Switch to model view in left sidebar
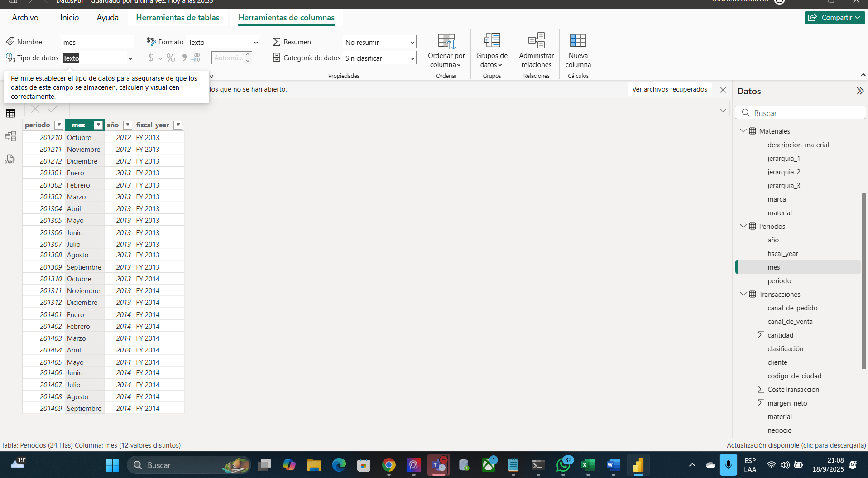 [x=11, y=136]
